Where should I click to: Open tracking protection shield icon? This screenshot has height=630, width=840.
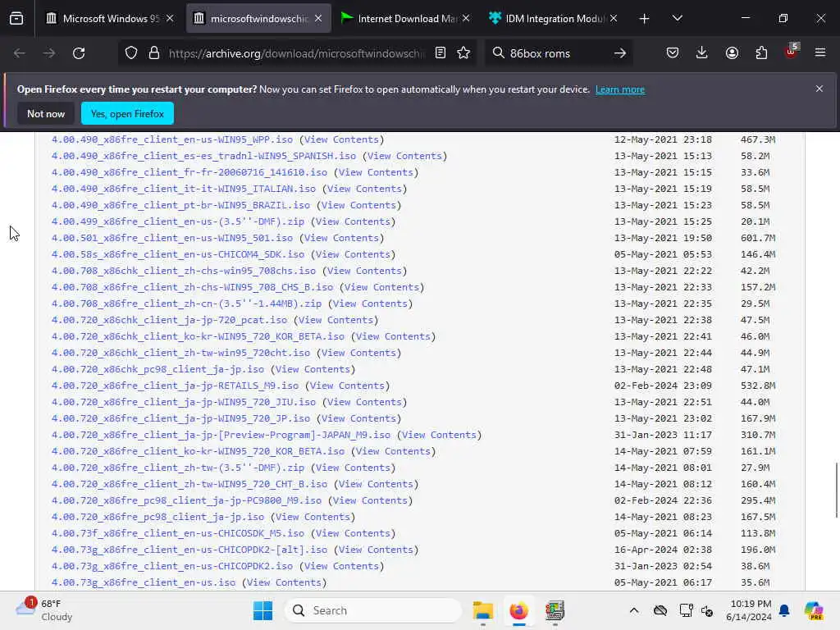pos(131,53)
